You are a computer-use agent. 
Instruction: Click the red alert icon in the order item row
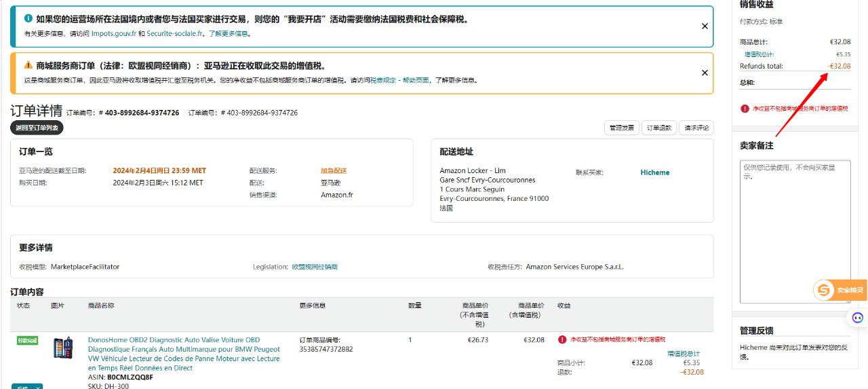click(x=562, y=339)
